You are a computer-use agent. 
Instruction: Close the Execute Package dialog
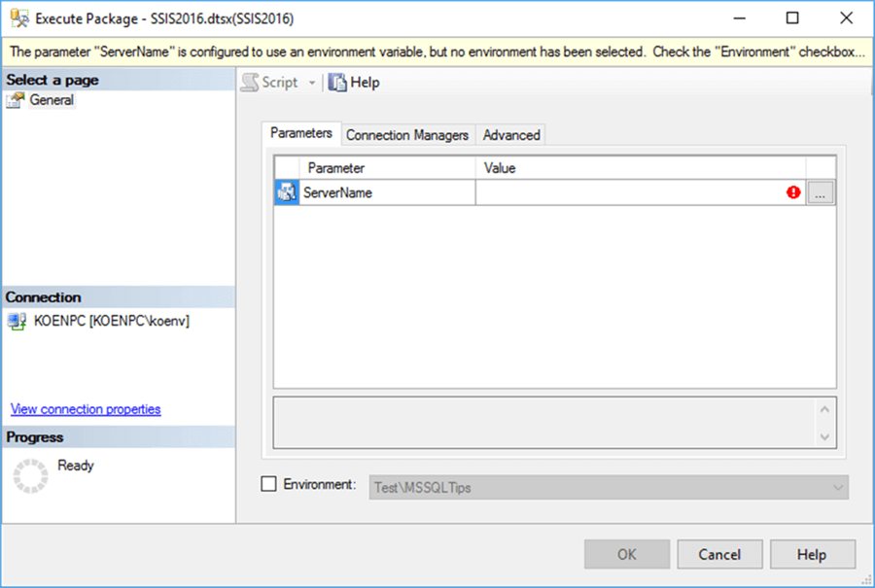pyautogui.click(x=846, y=18)
